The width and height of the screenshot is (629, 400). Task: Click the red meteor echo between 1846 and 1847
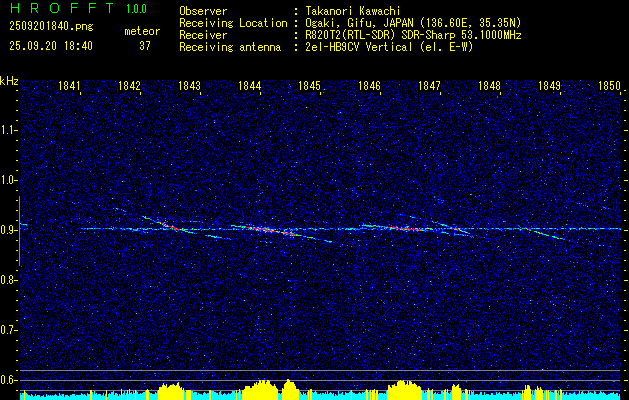[405, 229]
